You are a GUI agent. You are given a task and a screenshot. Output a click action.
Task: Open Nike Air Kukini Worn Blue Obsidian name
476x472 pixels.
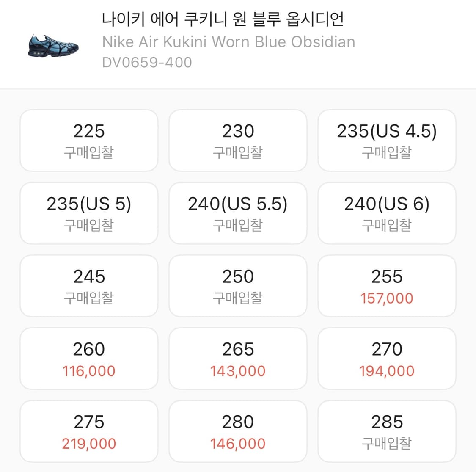coord(228,41)
